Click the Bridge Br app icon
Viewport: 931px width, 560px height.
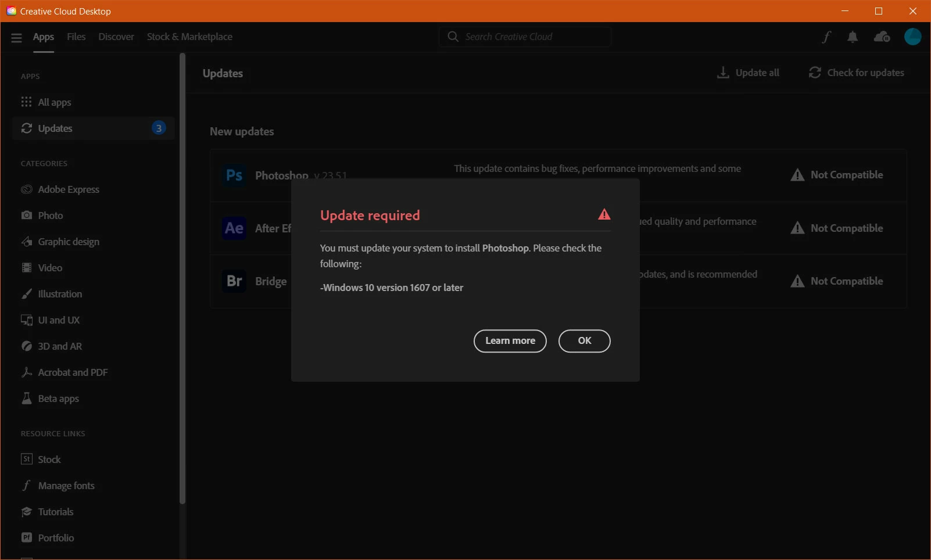[234, 281]
